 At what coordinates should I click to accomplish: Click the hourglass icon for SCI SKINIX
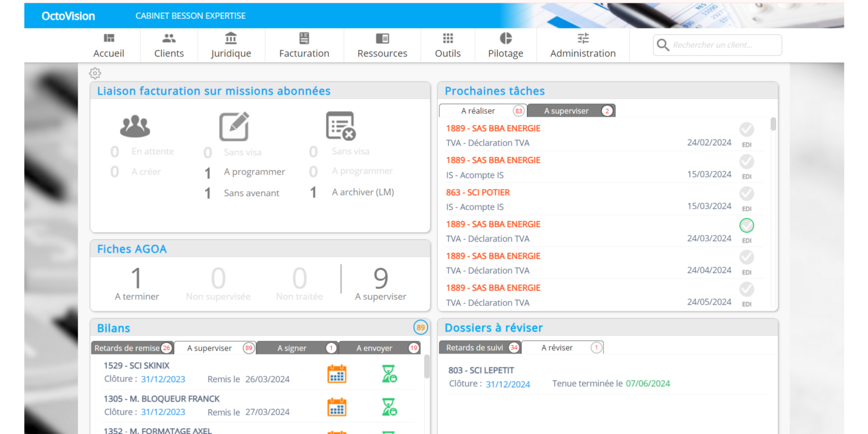tap(389, 374)
